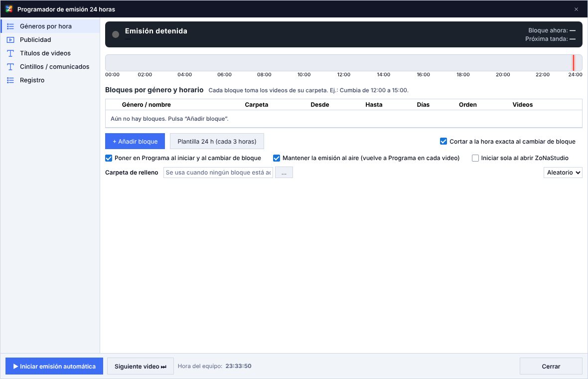Screen dimensions: 588x379
Task: Click the Bloques por género y horario heading
Action: click(x=154, y=90)
